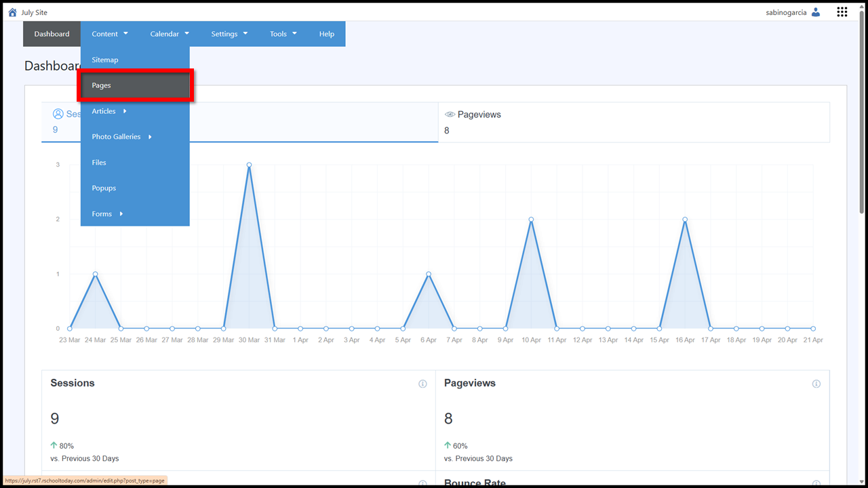Go to the Dashboard tab
Image resolution: width=868 pixels, height=488 pixels.
(52, 34)
